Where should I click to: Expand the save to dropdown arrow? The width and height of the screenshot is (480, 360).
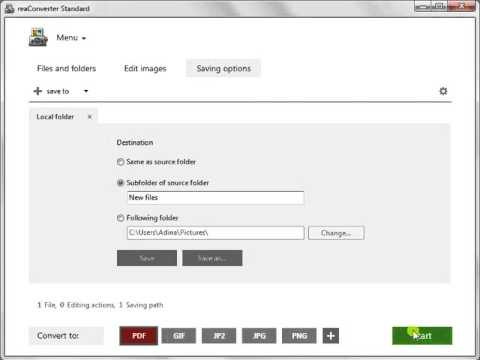(x=86, y=91)
